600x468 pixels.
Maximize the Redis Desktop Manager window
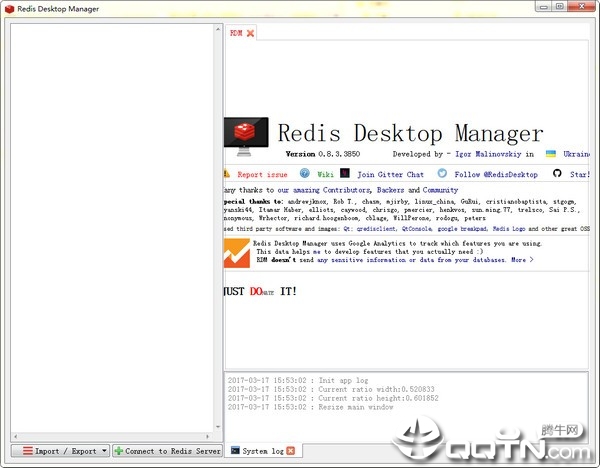click(x=559, y=7)
